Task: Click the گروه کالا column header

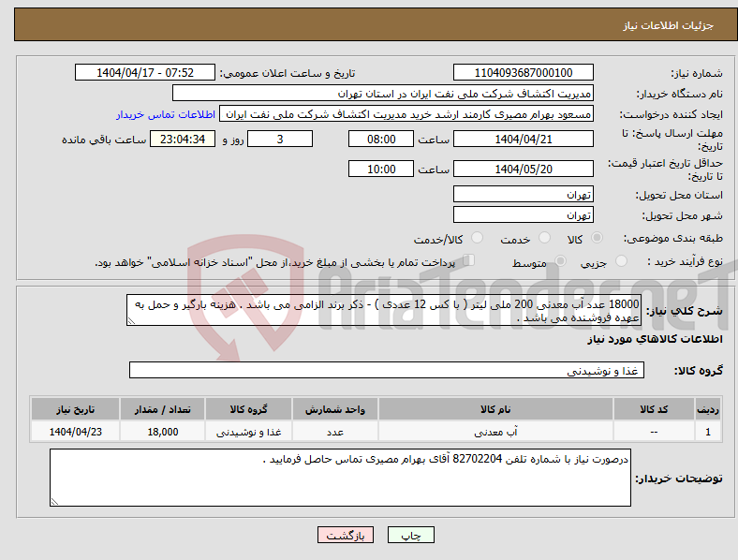Action: [248, 409]
